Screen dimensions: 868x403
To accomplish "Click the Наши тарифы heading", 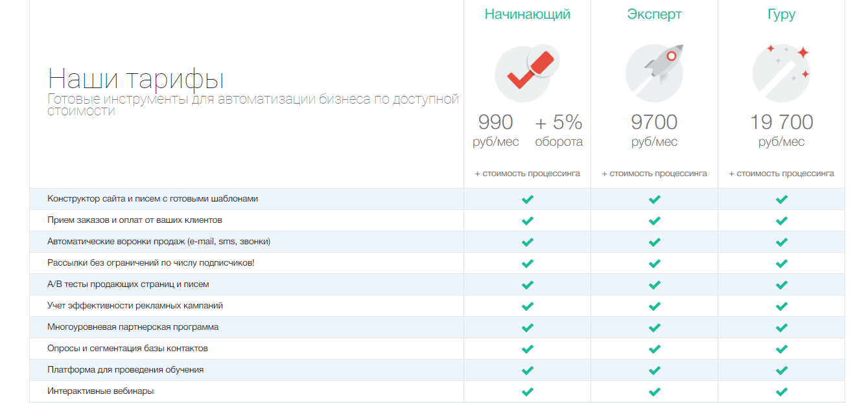I will coord(136,80).
